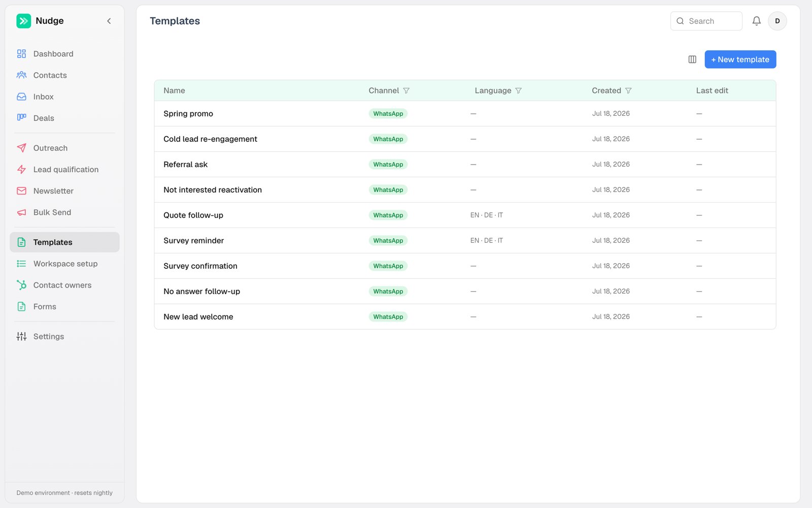This screenshot has width=812, height=508.
Task: Click WhatsApp badge in Spring promo row
Action: click(388, 114)
